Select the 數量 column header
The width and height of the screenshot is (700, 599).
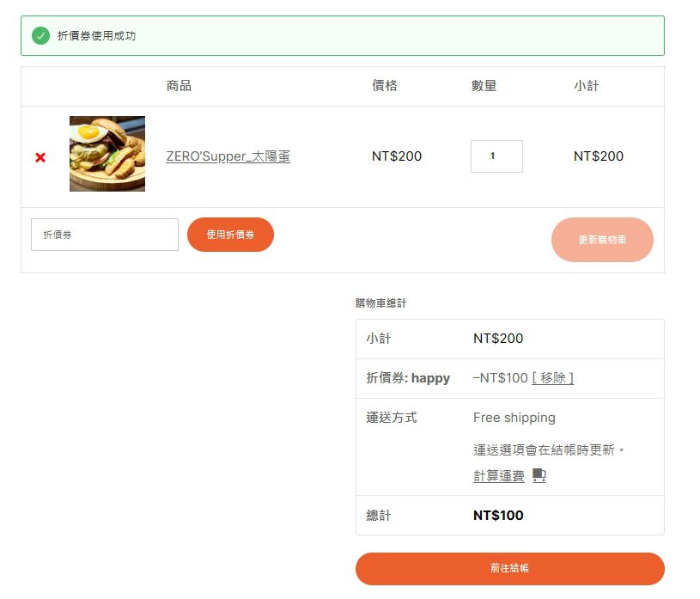pos(484,86)
